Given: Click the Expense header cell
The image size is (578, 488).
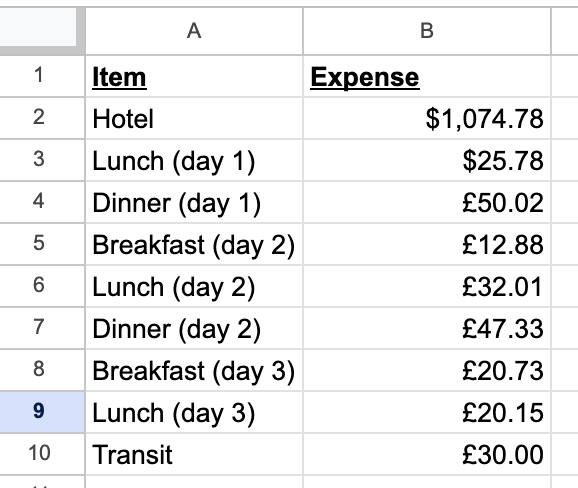Looking at the screenshot, I should point(427,76).
